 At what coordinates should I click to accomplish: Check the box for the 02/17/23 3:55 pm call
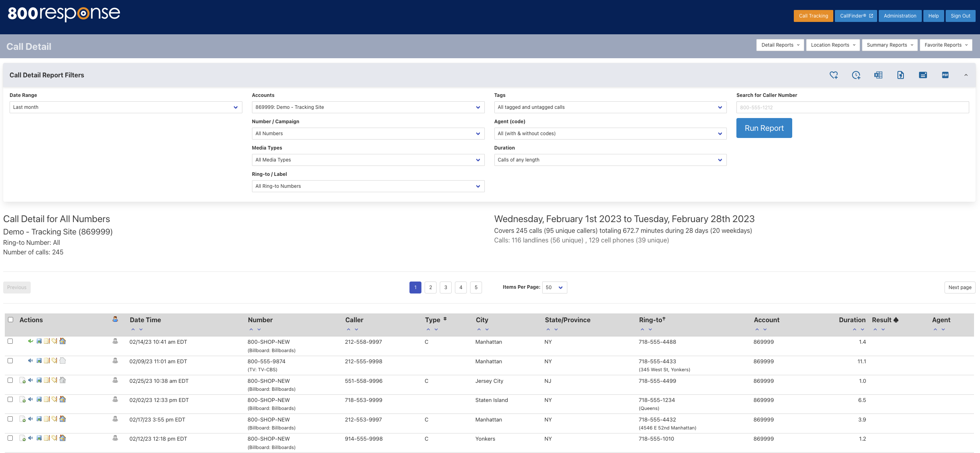10,419
